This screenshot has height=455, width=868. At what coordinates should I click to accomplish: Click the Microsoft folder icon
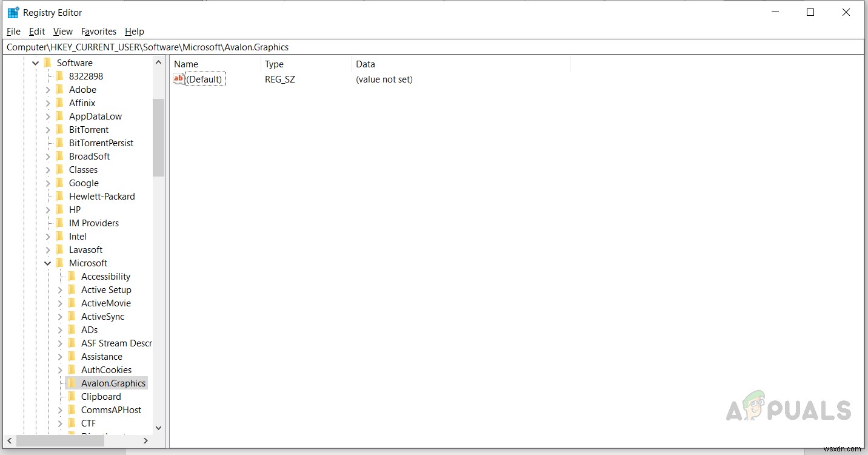[59, 263]
